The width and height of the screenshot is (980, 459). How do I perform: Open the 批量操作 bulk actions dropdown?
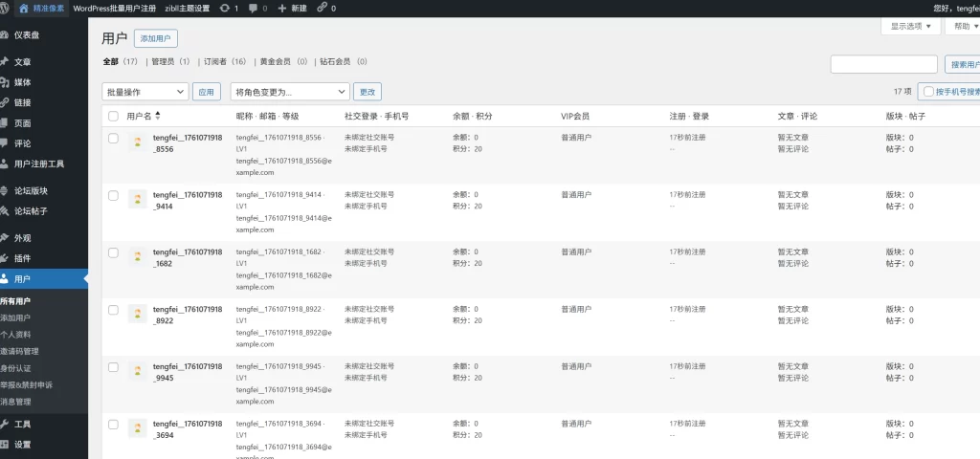145,92
